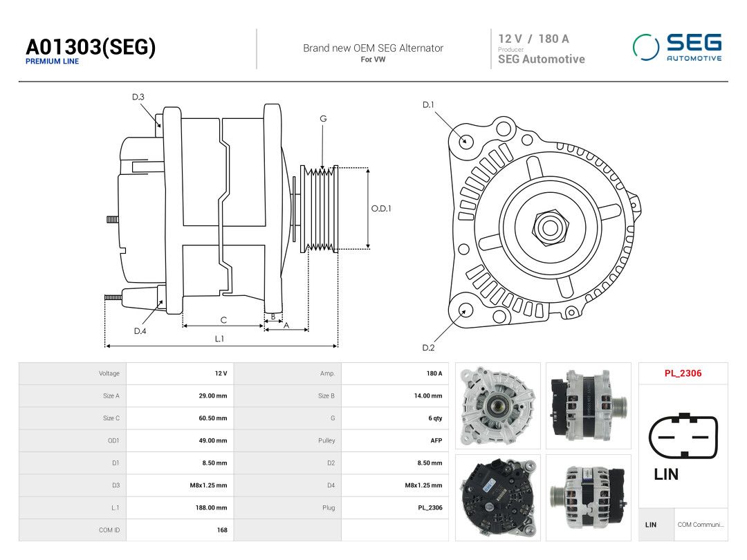Click the LIN COM Communication row
Image resolution: width=747 pixels, height=560 pixels.
(x=683, y=525)
